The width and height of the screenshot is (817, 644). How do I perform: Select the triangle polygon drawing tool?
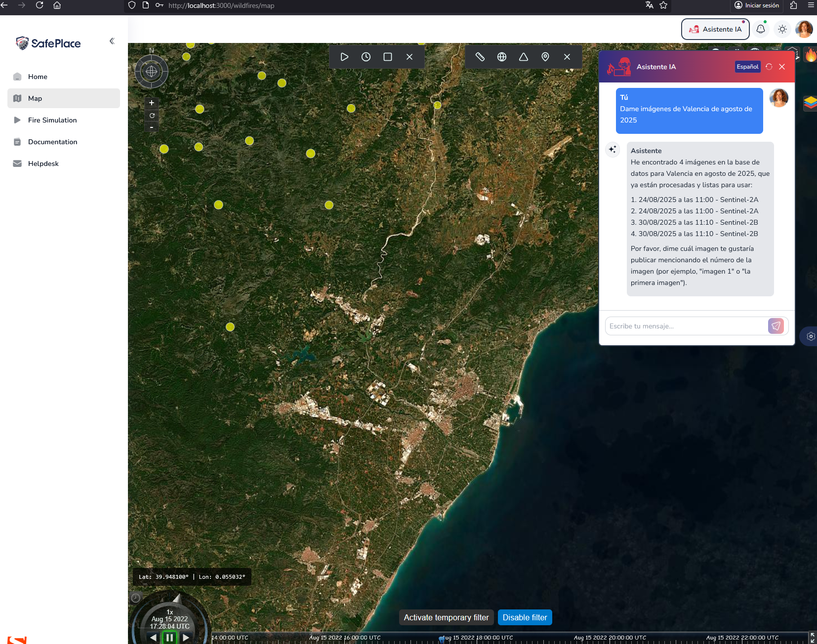pos(523,57)
